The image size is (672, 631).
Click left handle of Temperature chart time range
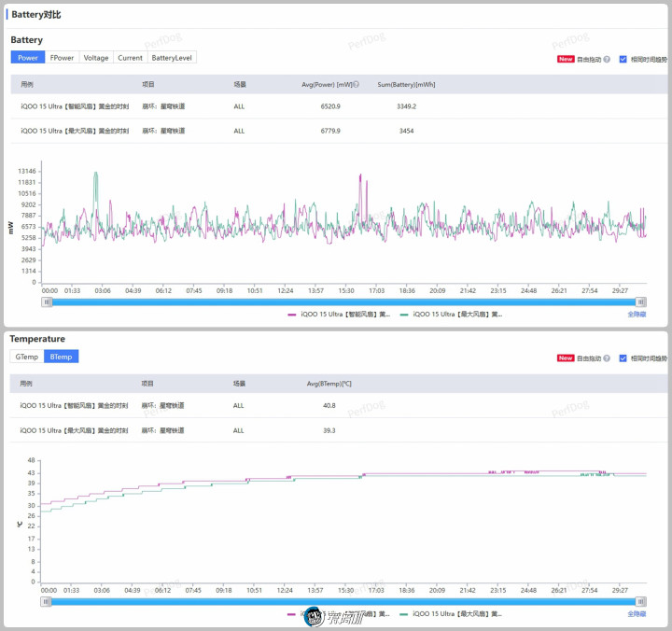click(x=47, y=601)
